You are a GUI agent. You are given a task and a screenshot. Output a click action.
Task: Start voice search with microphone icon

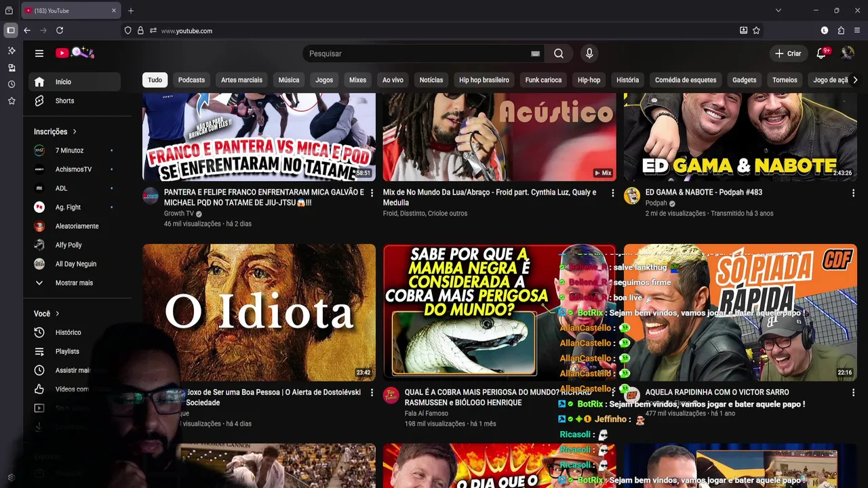click(589, 54)
